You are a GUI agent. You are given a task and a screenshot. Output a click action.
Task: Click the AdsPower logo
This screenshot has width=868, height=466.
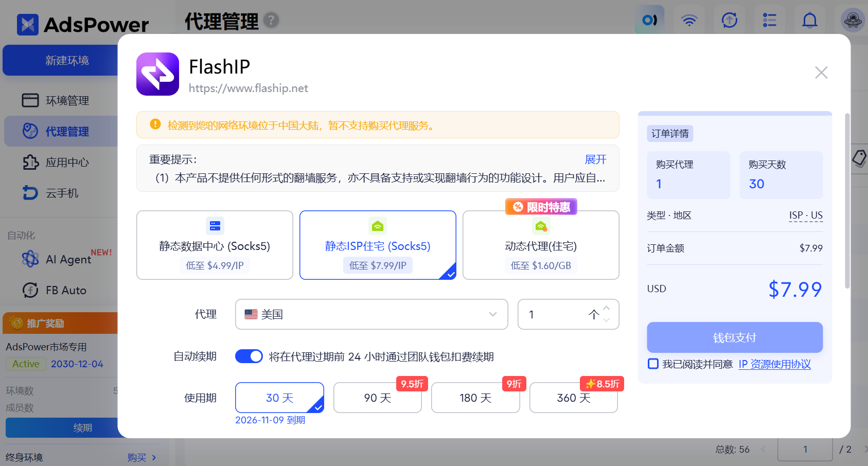[82, 24]
